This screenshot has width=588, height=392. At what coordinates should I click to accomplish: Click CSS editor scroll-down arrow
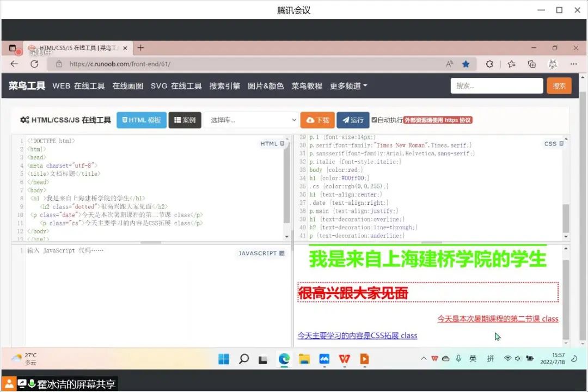coord(566,237)
